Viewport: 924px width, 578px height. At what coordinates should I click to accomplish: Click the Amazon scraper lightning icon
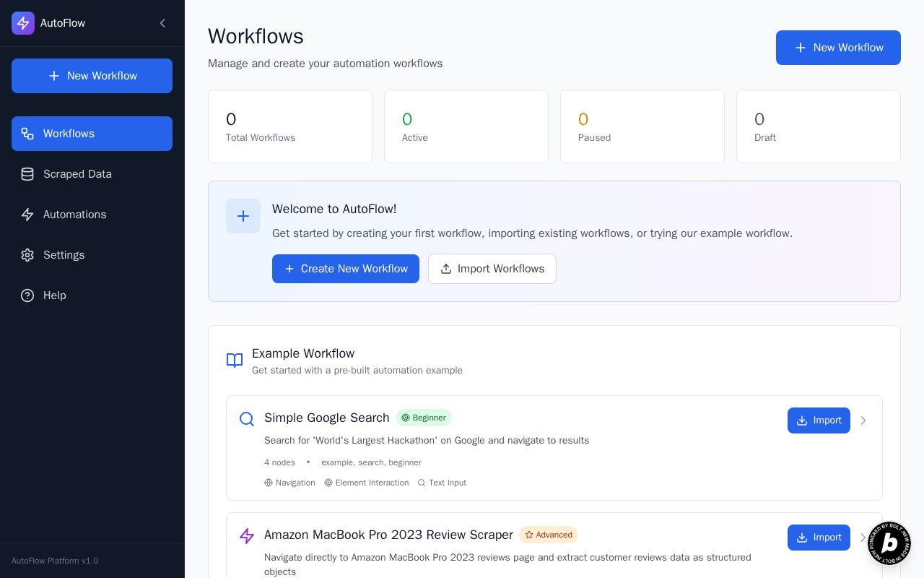(247, 536)
